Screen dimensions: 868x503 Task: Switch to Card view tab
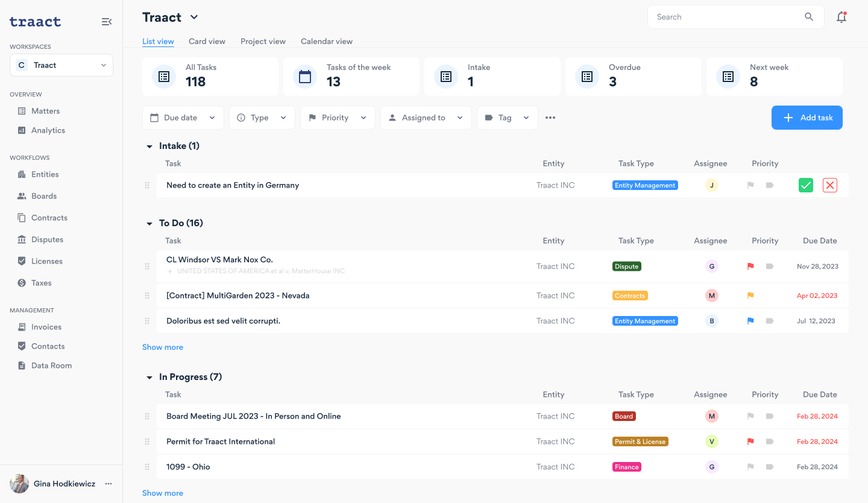[x=207, y=42]
